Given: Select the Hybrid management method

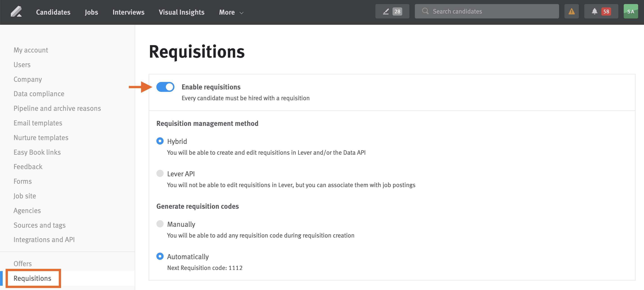Looking at the screenshot, I should [x=160, y=141].
